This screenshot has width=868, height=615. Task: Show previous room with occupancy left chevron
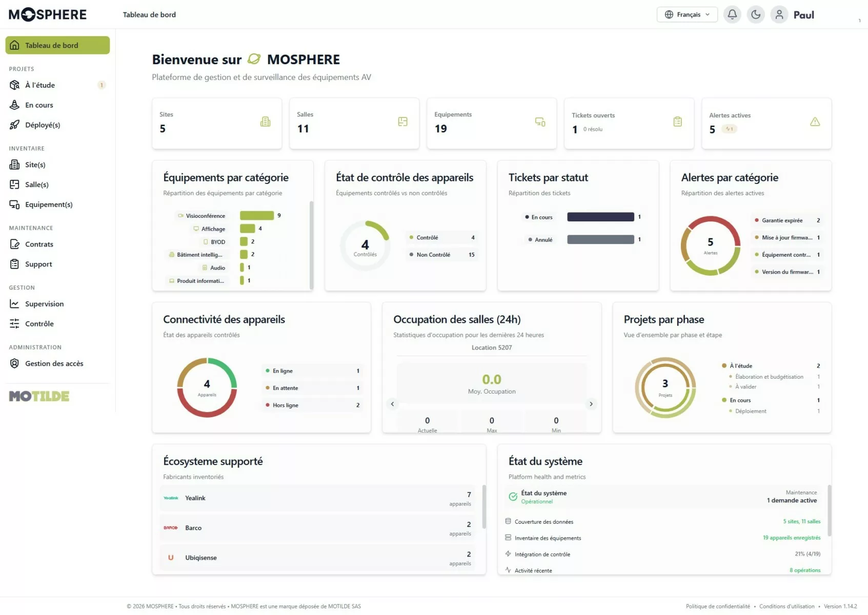click(x=392, y=404)
